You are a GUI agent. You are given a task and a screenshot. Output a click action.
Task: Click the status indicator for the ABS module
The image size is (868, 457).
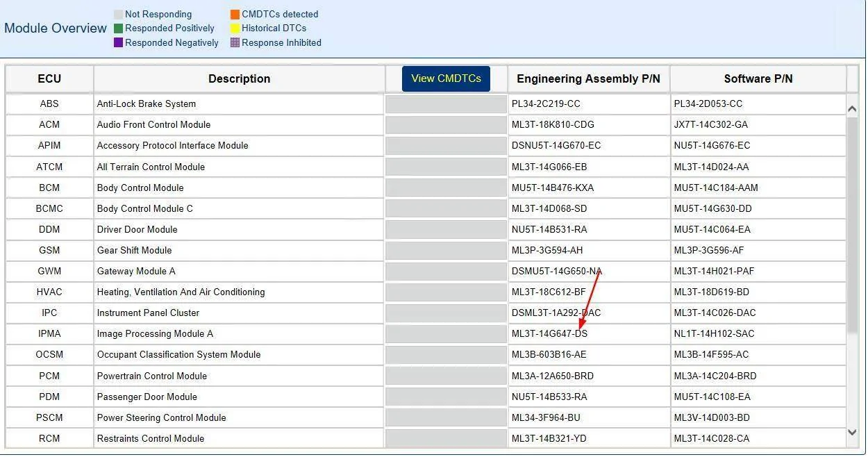(445, 103)
